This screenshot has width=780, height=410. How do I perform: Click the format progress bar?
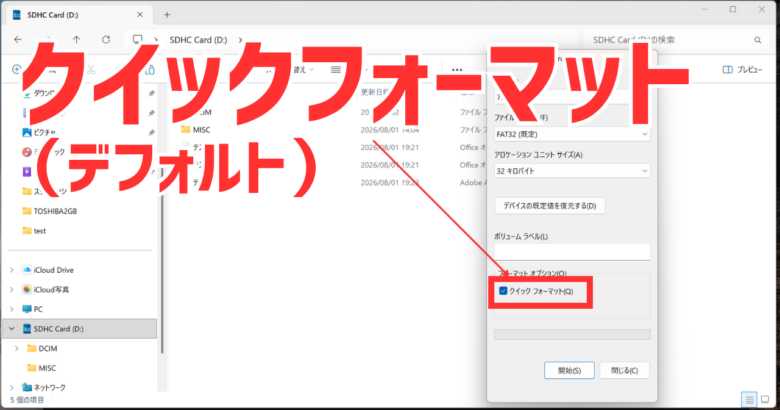click(572, 334)
